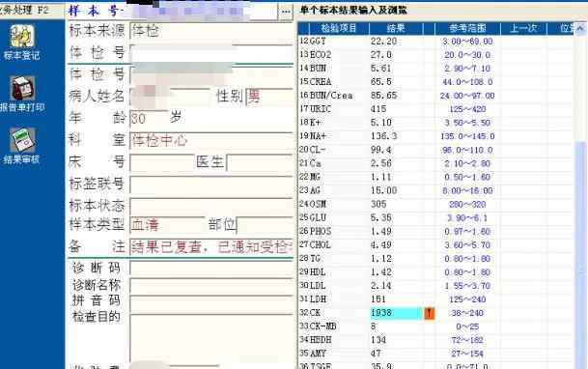Select the highlighted CK result cell 1938
The image size is (588, 369).
397,313
